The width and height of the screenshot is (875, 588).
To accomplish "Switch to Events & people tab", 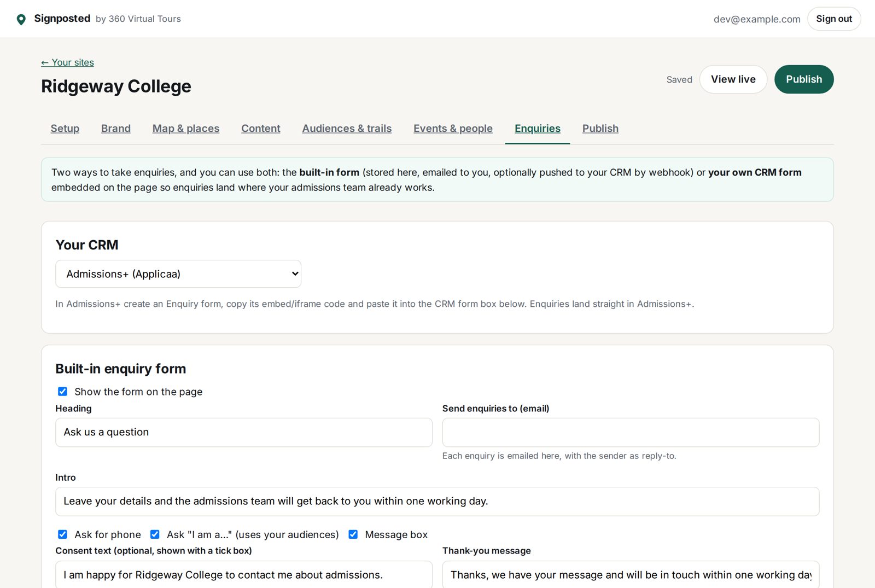I will (x=453, y=129).
